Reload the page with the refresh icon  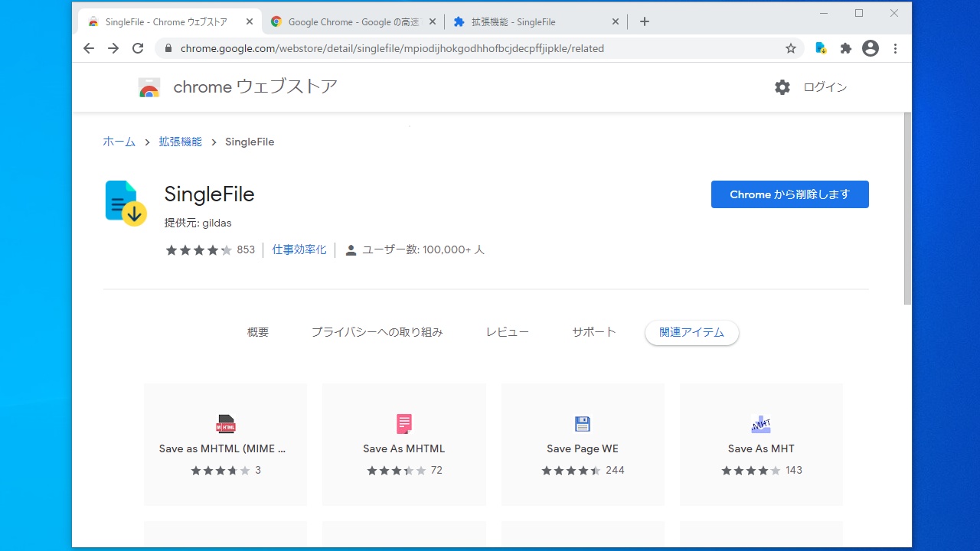tap(138, 48)
